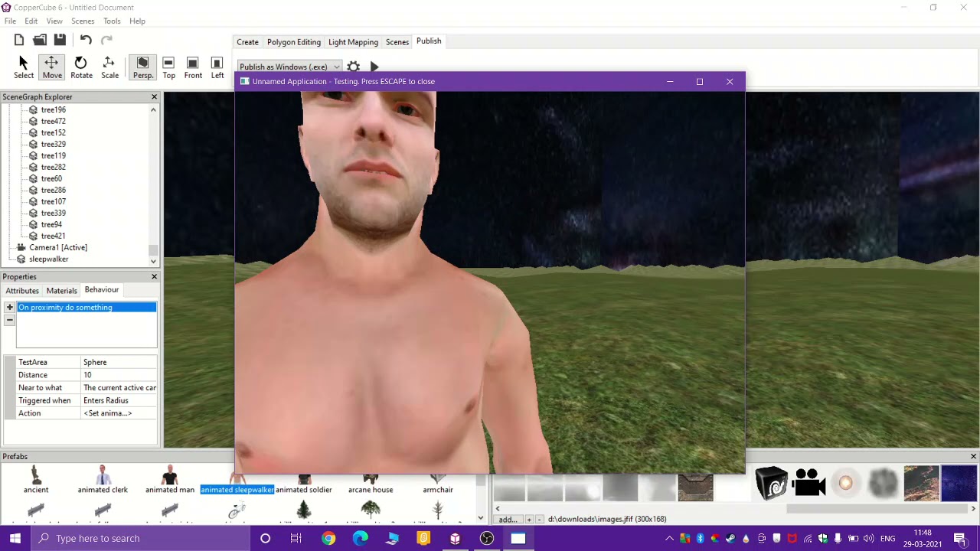The width and height of the screenshot is (980, 551).
Task: Switch to Left view
Action: [217, 67]
